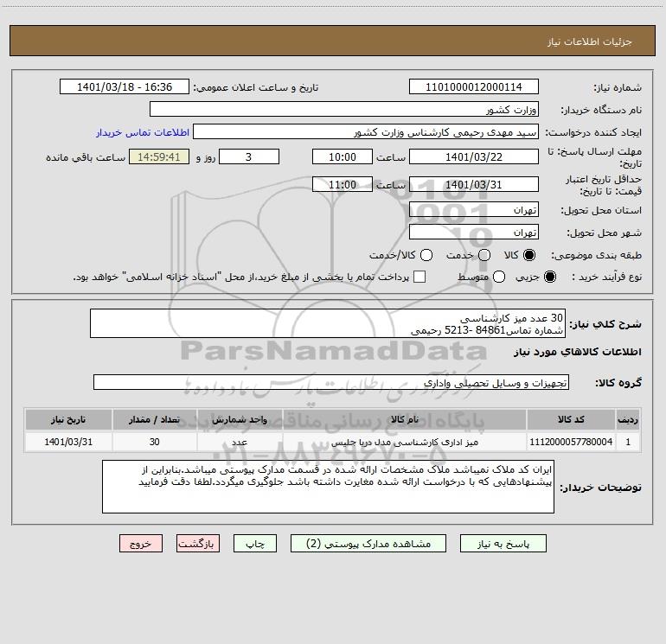Screen dimensions: 666x644
Task: Click the پاسخ به نیاز button
Action: coord(503,544)
